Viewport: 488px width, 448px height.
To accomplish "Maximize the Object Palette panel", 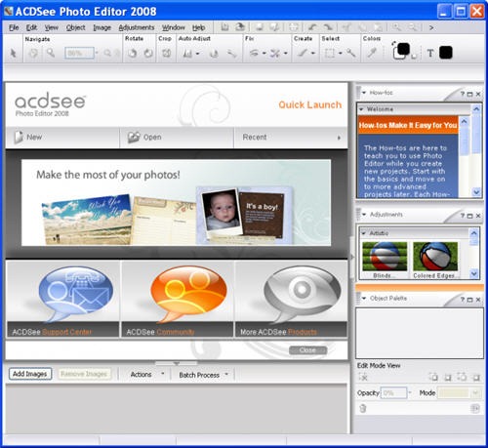I will pyautogui.click(x=469, y=300).
